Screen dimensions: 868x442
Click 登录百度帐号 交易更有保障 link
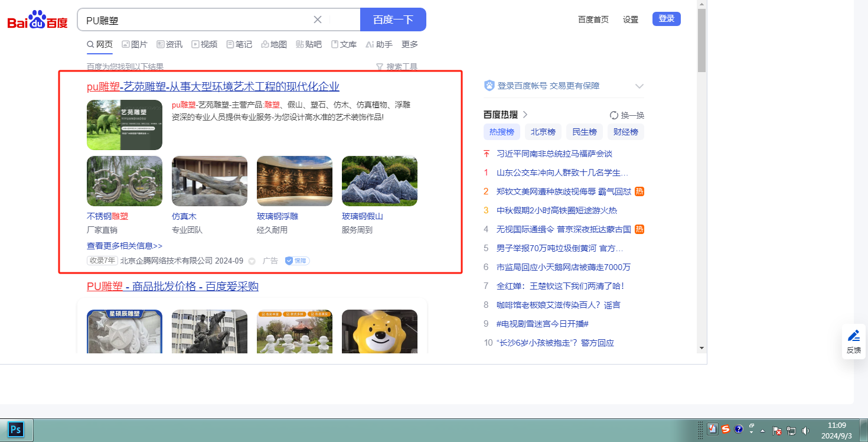pos(549,86)
